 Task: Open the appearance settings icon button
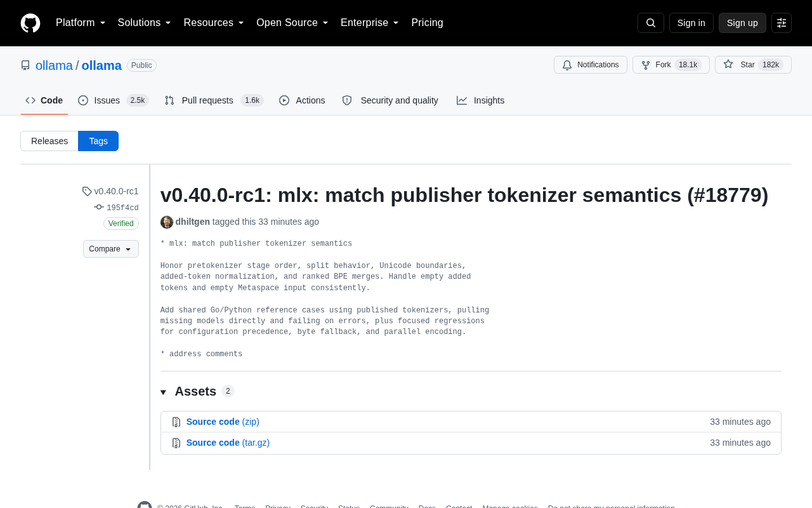782,23
